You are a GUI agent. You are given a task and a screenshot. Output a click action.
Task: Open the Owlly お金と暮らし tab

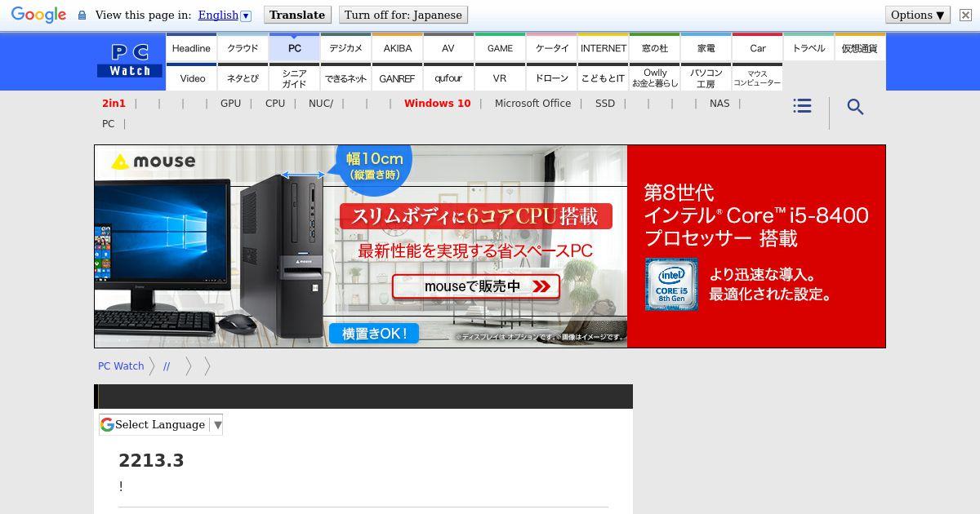point(654,78)
